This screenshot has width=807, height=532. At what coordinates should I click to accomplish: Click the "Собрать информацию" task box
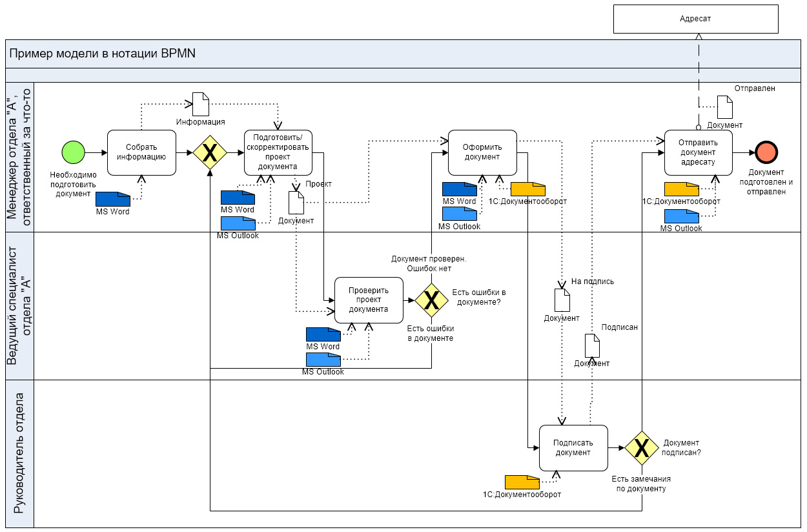coord(141,152)
